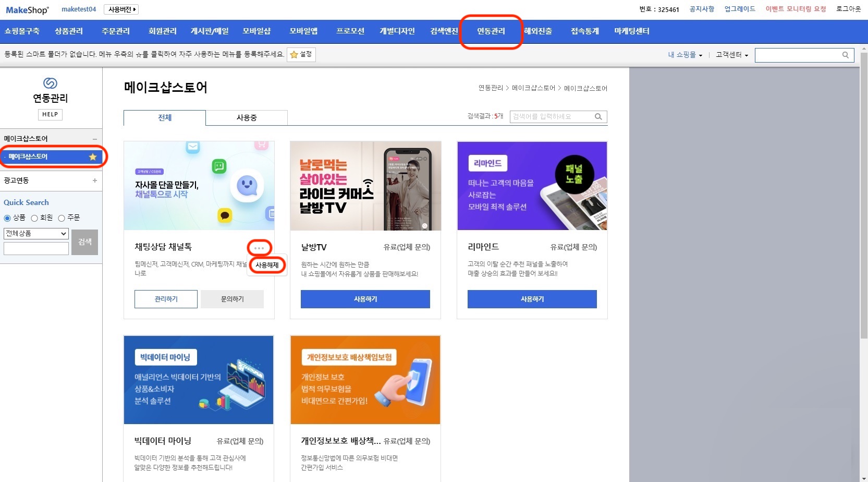Click the 날방TV card title

point(314,247)
